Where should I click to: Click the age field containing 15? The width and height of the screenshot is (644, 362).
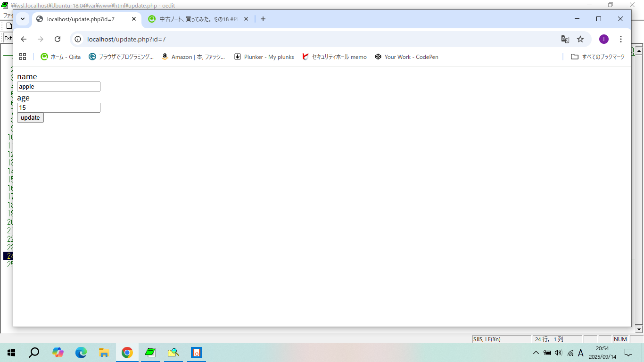58,108
